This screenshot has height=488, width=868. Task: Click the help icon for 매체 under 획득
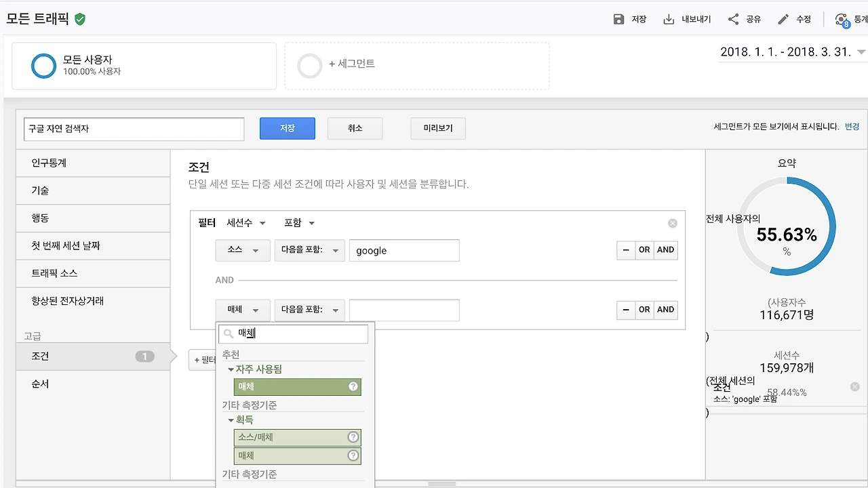click(x=353, y=455)
